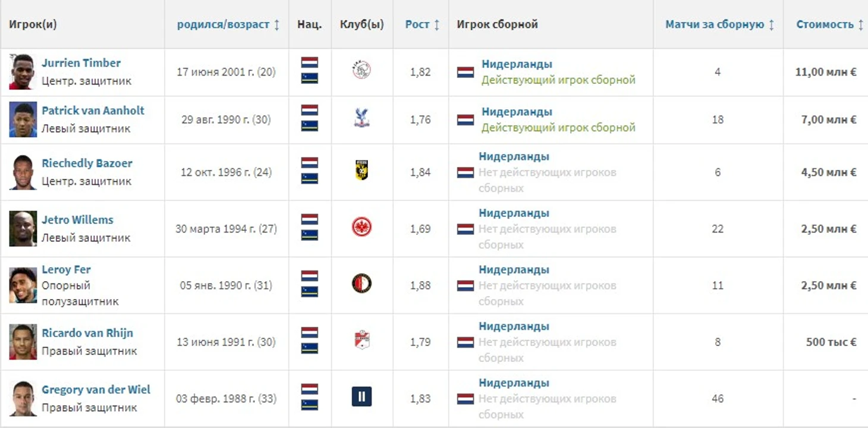Click Leroy Fer's portrait thumbnail
The image size is (868, 428).
[23, 285]
